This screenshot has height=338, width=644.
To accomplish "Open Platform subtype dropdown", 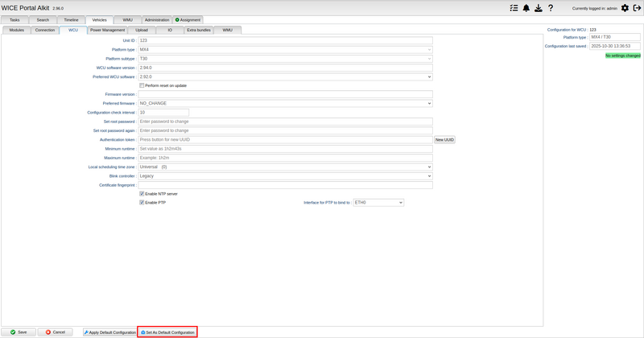I will pyautogui.click(x=285, y=59).
